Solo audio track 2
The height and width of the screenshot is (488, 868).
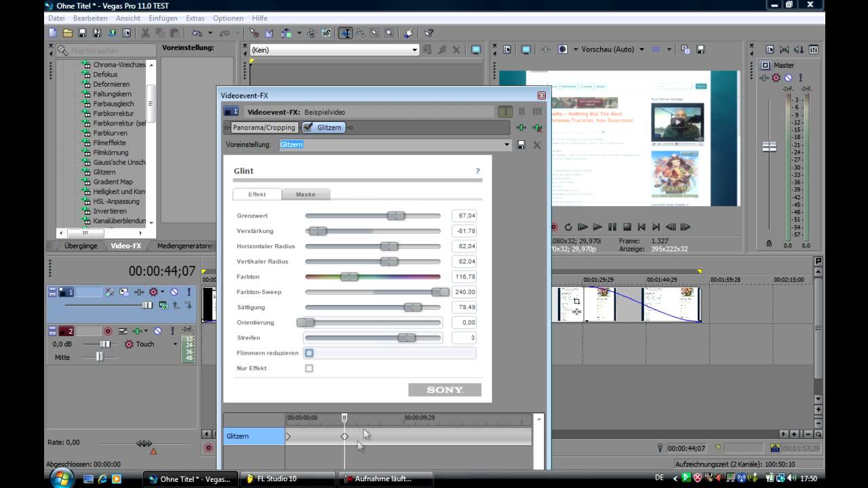[172, 331]
